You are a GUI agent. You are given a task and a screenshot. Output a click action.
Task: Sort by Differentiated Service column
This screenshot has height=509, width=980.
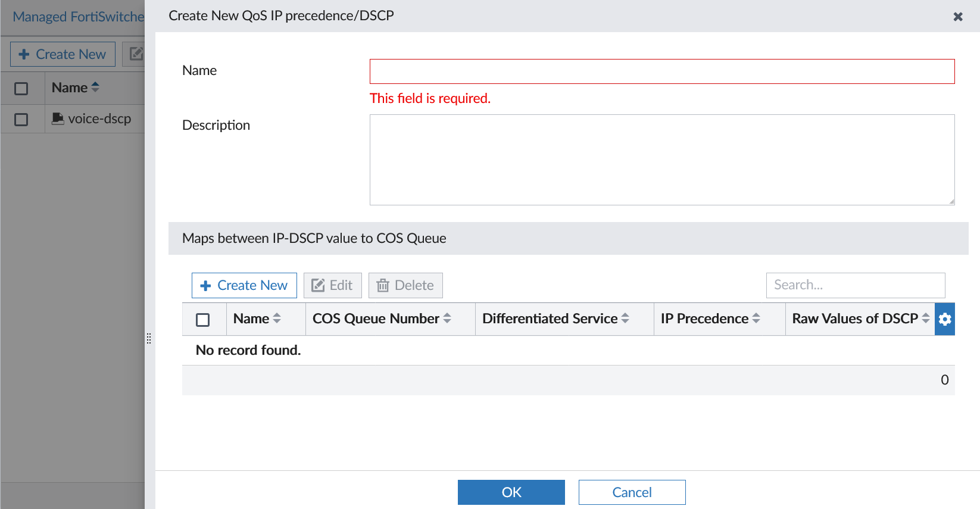click(x=555, y=319)
